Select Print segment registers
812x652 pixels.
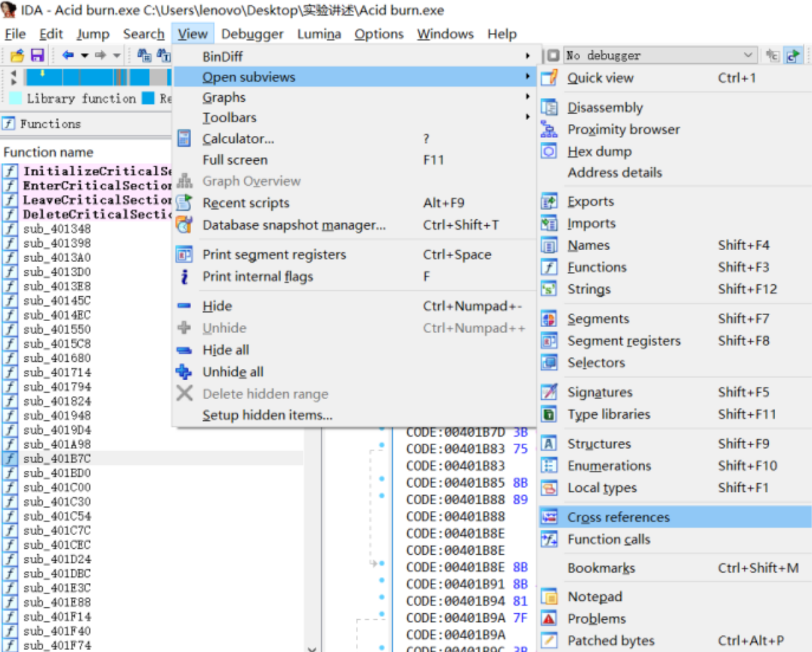(355, 254)
